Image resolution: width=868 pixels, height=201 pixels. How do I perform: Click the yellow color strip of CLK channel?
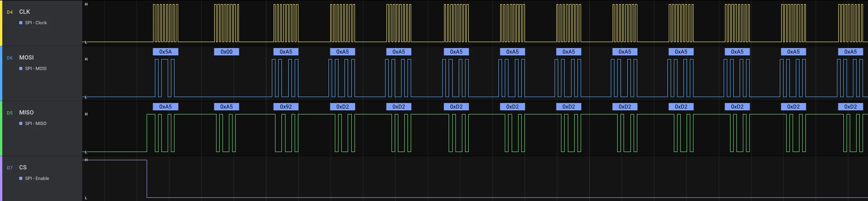[1, 23]
